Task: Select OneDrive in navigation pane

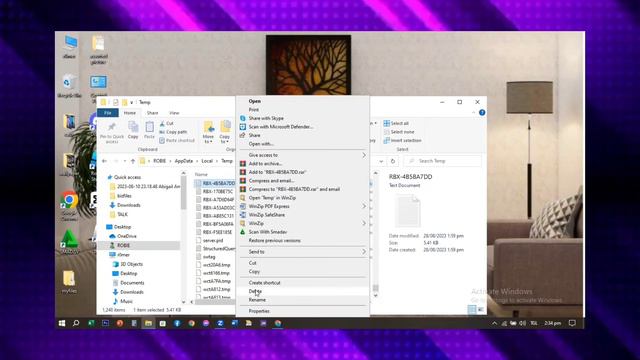Action: pos(127,236)
